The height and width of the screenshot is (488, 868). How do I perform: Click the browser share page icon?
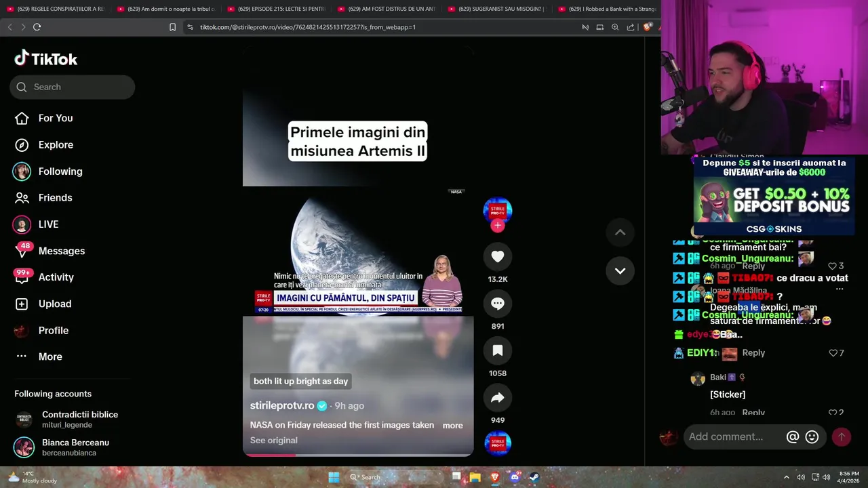(x=631, y=27)
